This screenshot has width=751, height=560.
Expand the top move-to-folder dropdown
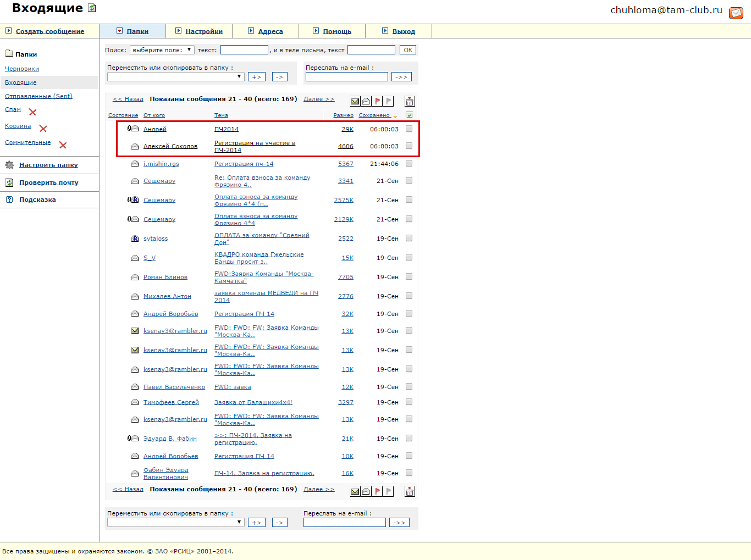pos(175,76)
